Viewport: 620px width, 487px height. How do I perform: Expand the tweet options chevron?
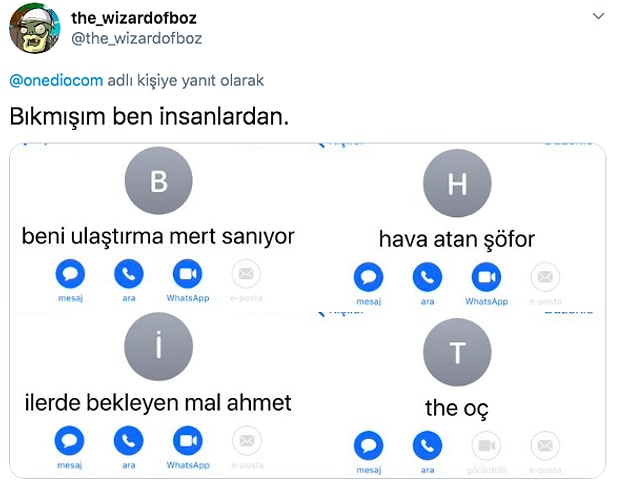[598, 16]
